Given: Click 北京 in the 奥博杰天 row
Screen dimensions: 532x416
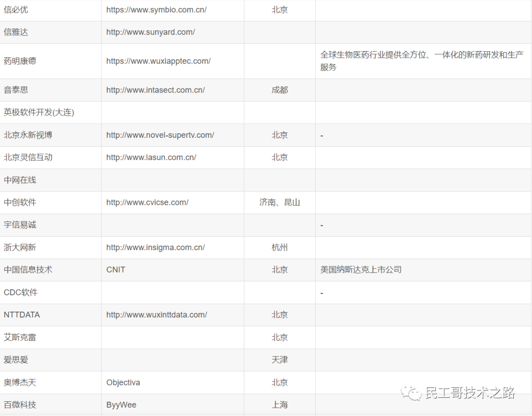Looking at the screenshot, I should click(280, 383).
